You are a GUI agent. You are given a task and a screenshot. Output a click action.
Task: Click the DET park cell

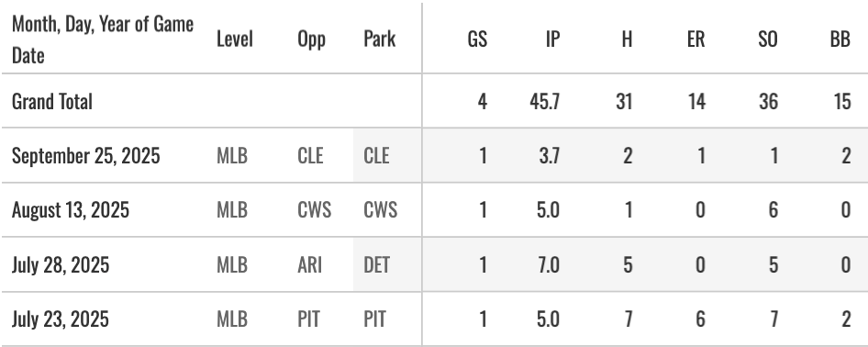click(376, 264)
